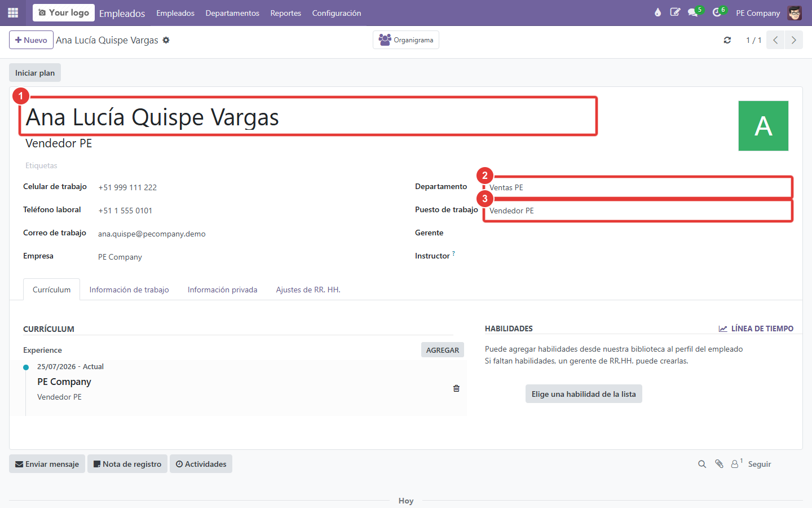Open the pencil note icon in navbar

(675, 12)
